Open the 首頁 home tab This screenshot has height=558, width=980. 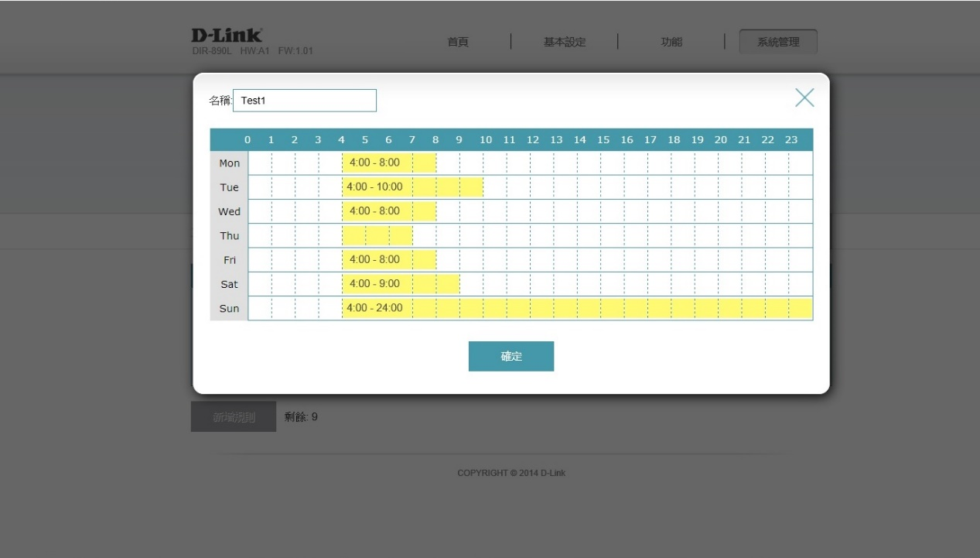pyautogui.click(x=458, y=42)
